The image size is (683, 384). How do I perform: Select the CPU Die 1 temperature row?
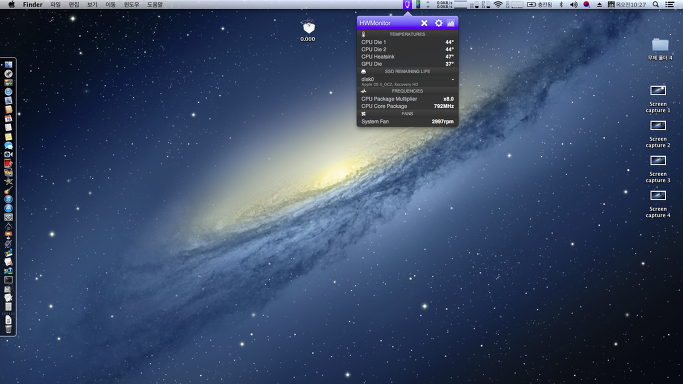click(407, 42)
